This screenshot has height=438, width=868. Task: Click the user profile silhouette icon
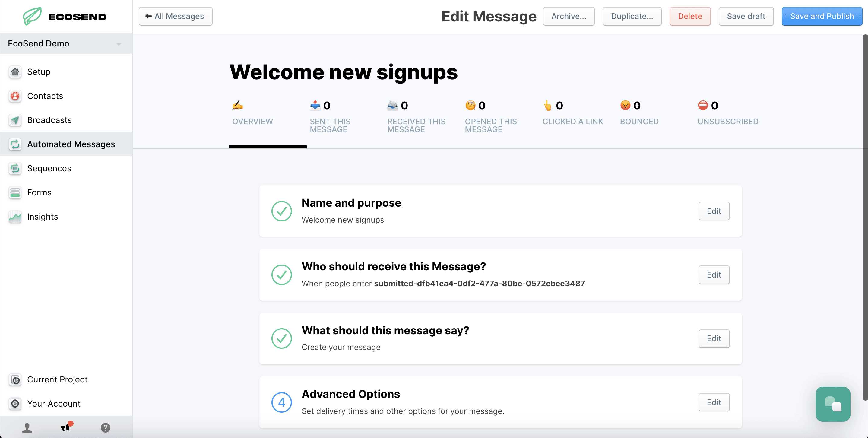point(27,427)
